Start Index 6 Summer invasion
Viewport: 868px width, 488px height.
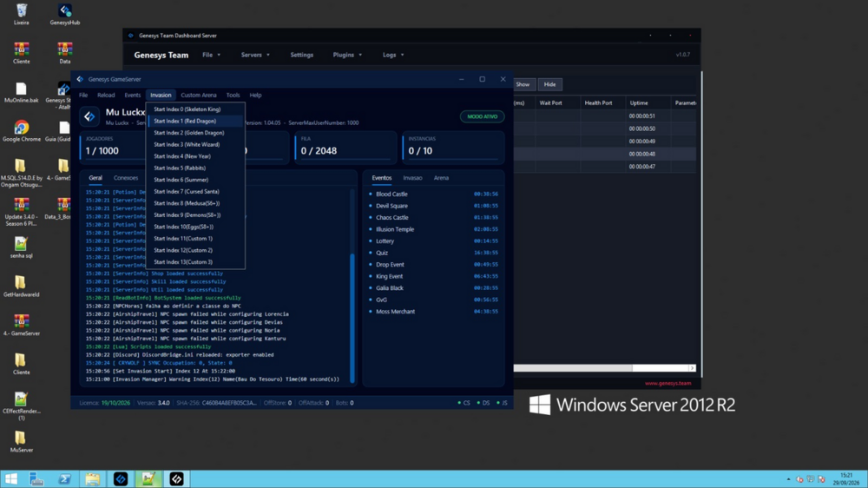[x=196, y=180]
